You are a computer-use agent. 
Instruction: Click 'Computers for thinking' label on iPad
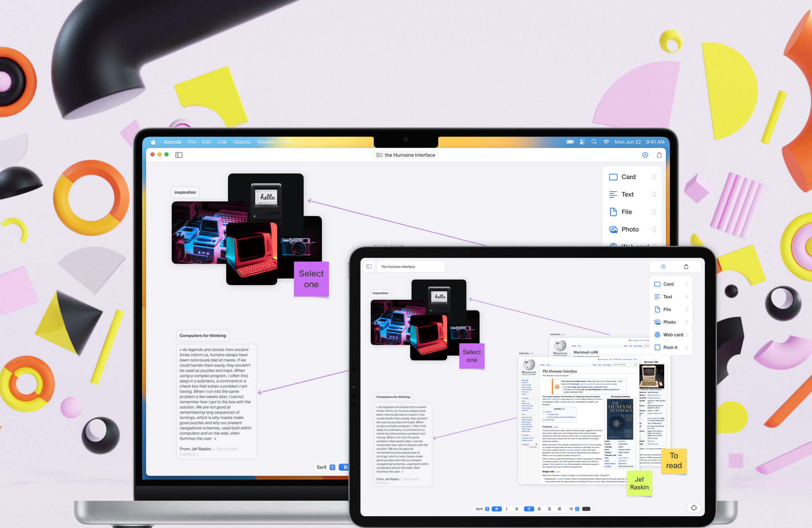pyautogui.click(x=393, y=397)
